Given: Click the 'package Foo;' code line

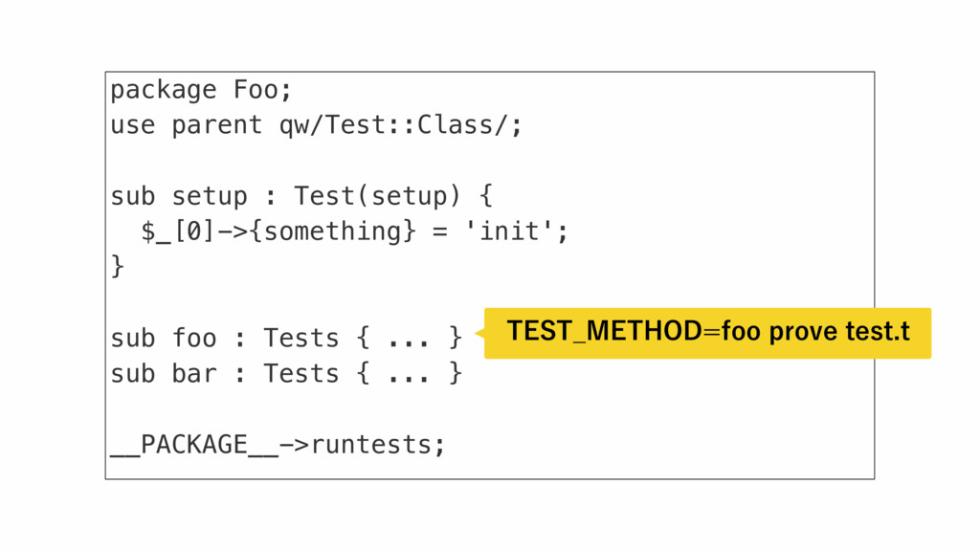Looking at the screenshot, I should tap(201, 91).
